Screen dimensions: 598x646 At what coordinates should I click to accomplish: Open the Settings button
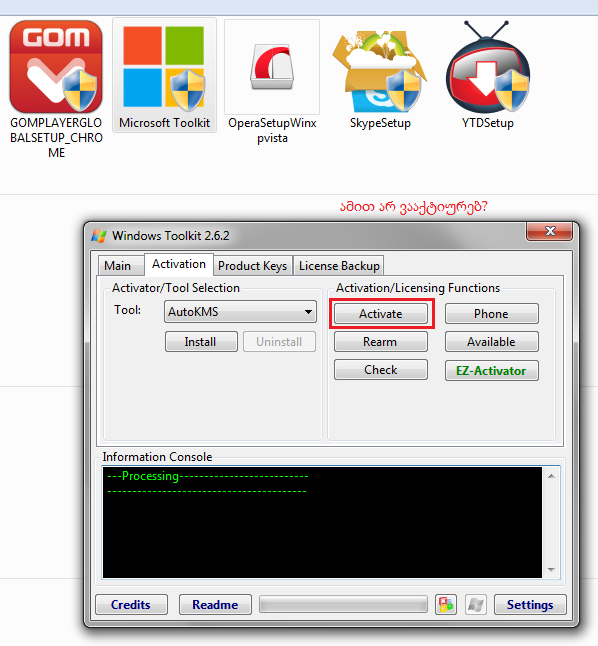pos(530,605)
